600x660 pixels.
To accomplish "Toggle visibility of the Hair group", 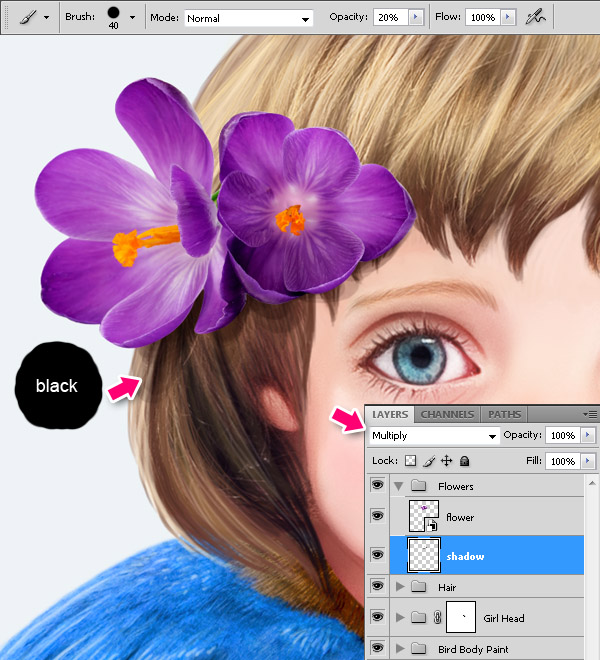I will point(377,587).
